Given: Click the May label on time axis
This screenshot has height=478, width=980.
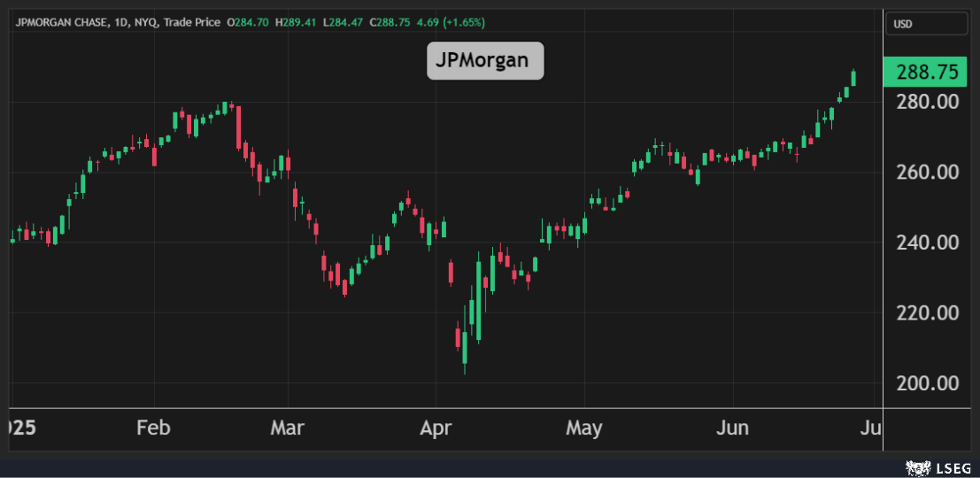Looking at the screenshot, I should point(583,428).
